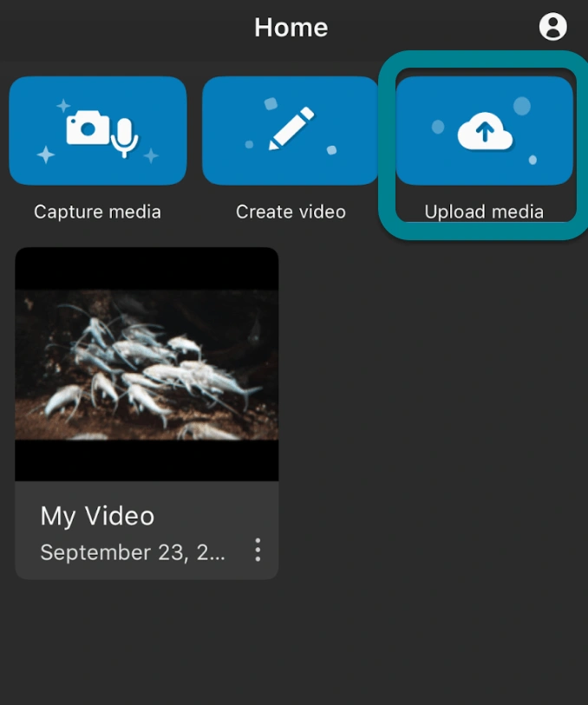Select the 'Upload media' label
The width and height of the screenshot is (588, 705).
(484, 212)
